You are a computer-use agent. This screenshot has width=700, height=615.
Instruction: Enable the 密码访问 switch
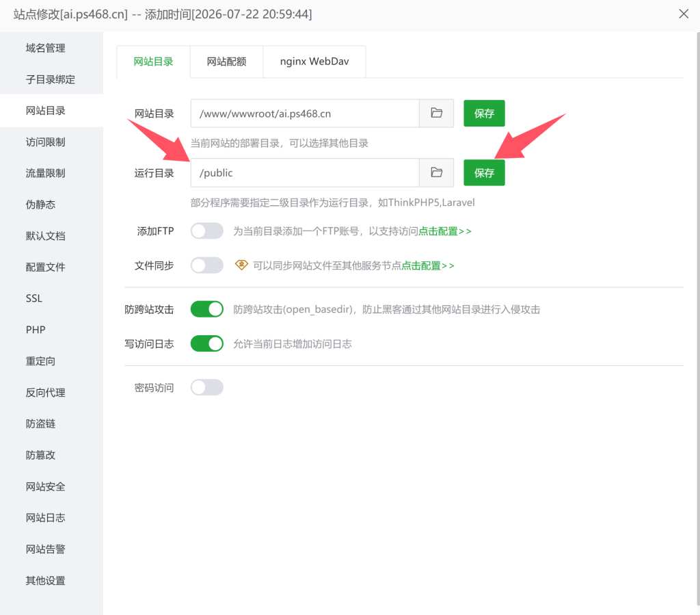point(206,387)
